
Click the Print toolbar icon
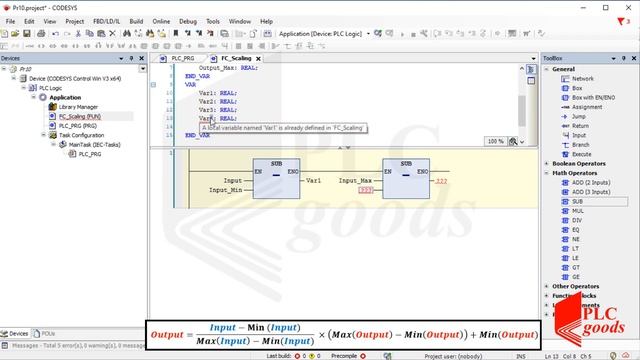(41, 33)
